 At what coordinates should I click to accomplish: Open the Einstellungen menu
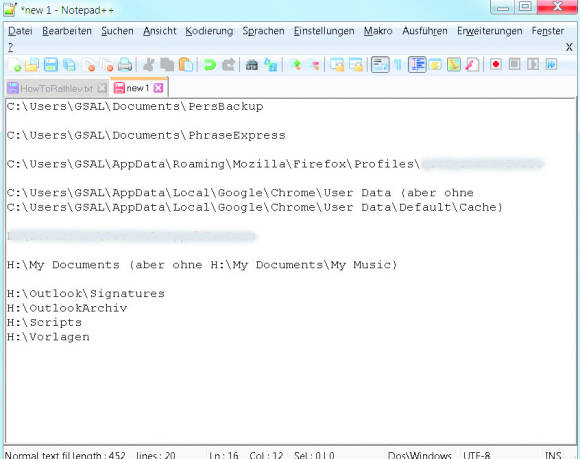pos(324,31)
